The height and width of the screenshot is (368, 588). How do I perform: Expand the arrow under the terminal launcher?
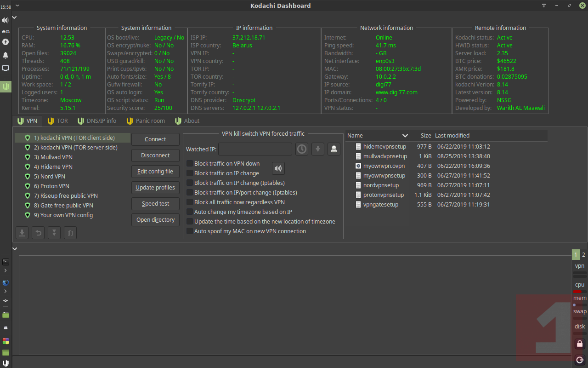coord(6,270)
